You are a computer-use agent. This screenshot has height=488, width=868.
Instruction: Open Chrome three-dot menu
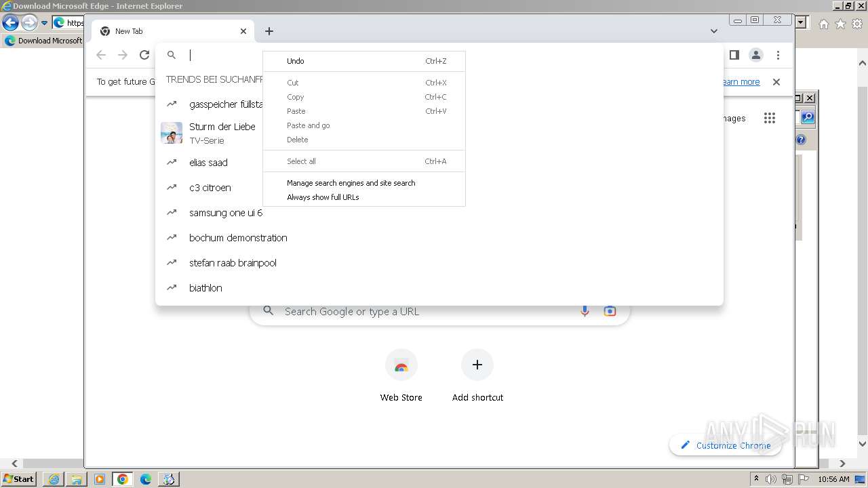click(778, 55)
